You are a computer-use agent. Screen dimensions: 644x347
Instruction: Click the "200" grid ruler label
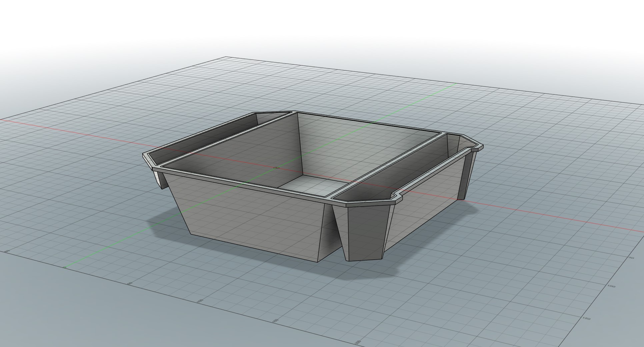point(358,342)
